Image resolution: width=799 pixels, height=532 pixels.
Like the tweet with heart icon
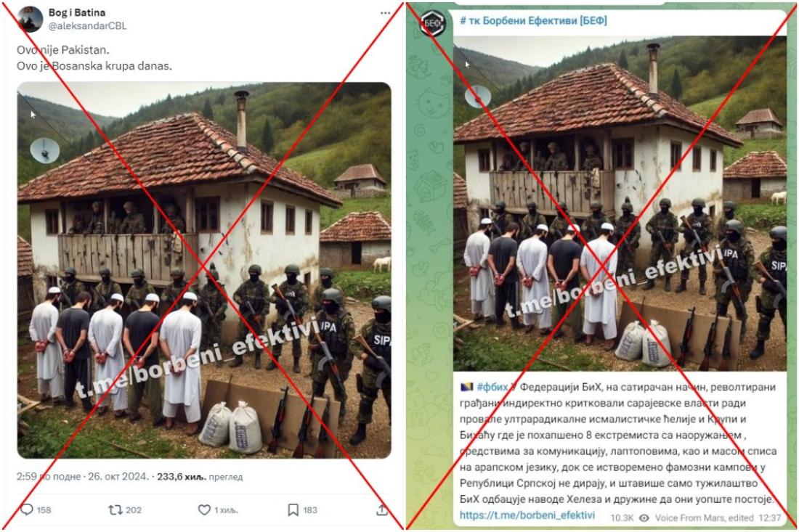click(x=204, y=510)
